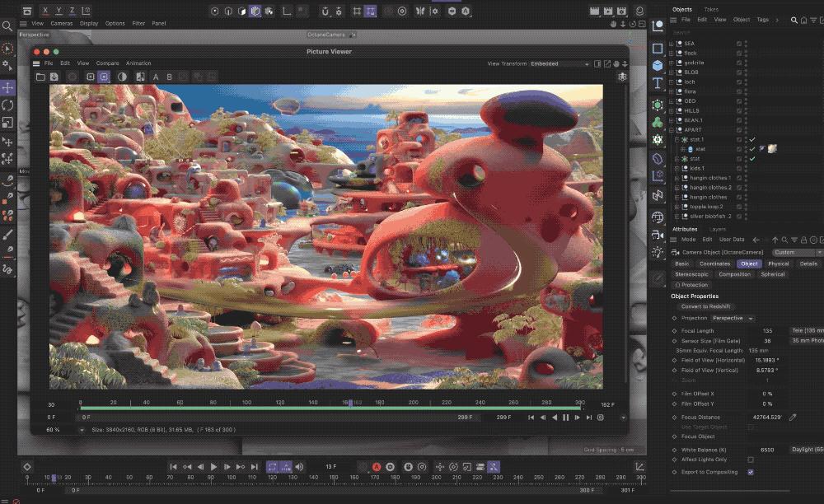Expand the HILLS object in tree
The image size is (824, 504).
671,110
